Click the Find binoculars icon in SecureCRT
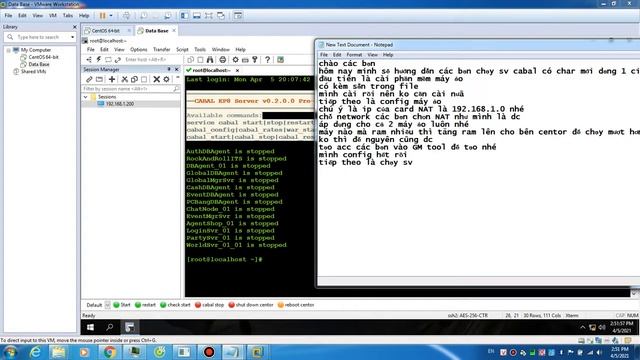Image resolution: width=640 pixels, height=360 pixels. click(x=210, y=60)
